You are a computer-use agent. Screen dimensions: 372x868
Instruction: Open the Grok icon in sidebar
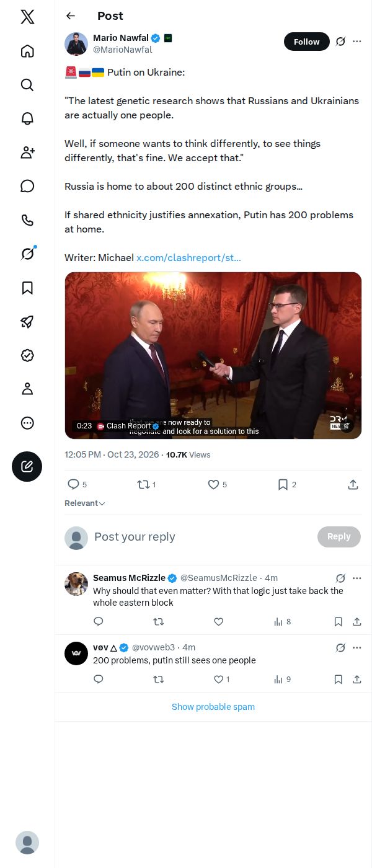[27, 254]
